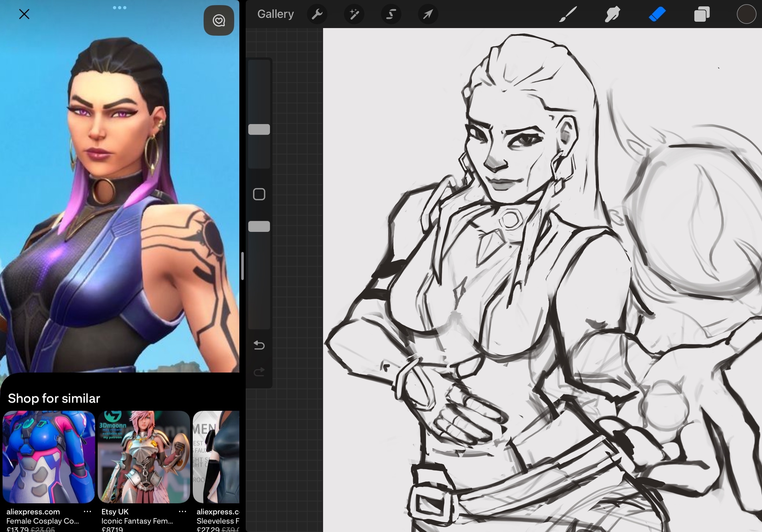
Task: Return to Gallery
Action: tap(275, 14)
